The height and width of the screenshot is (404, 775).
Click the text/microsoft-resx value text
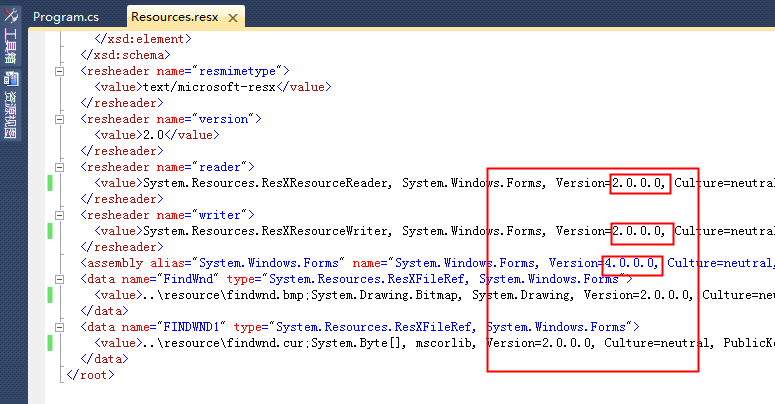point(209,87)
